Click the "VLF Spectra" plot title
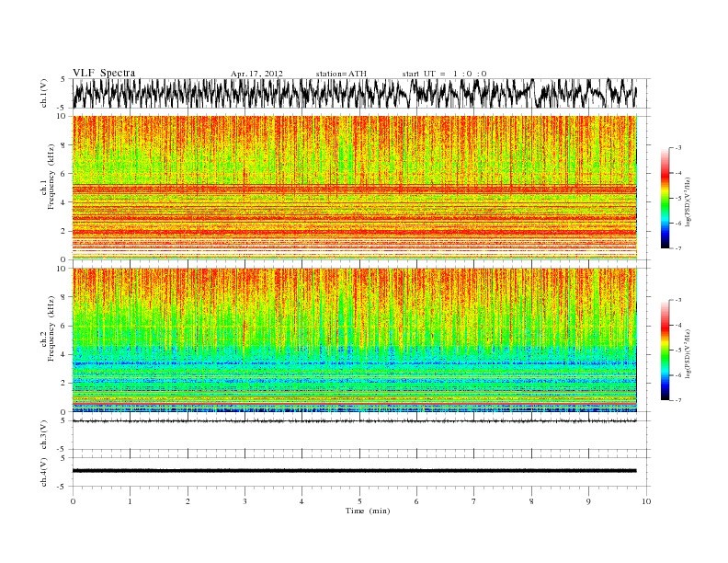 click(x=104, y=73)
